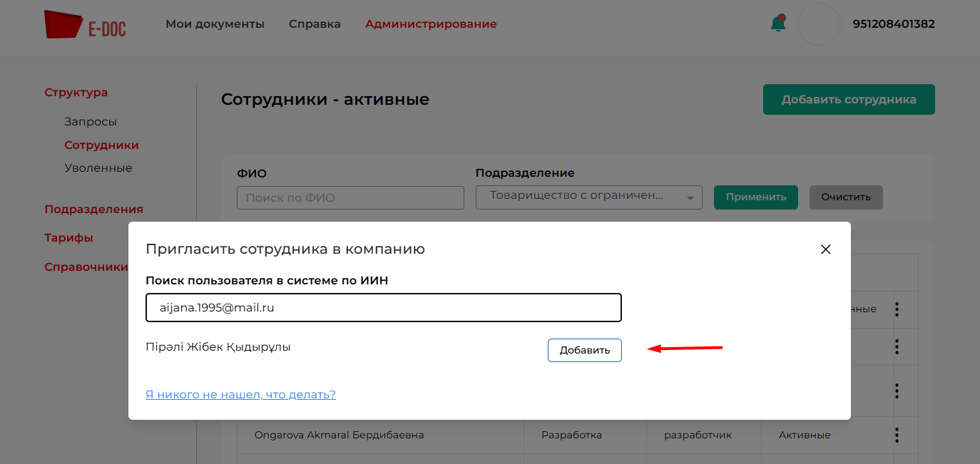
Task: Open Тарифы in the sidebar
Action: 68,238
